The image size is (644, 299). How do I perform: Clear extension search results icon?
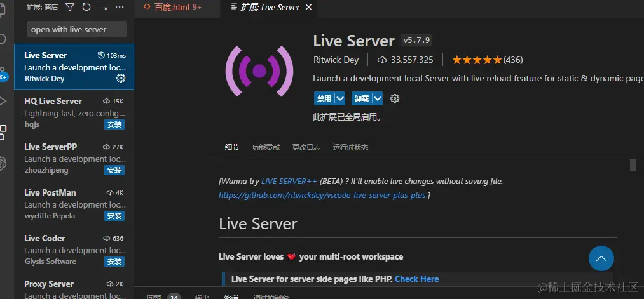click(x=103, y=7)
